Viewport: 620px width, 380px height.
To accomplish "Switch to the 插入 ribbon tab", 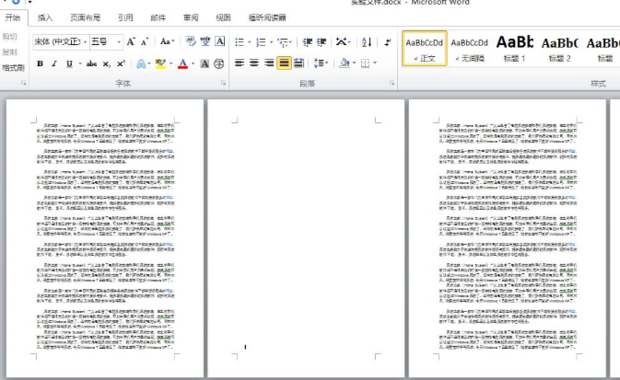I will [x=45, y=17].
